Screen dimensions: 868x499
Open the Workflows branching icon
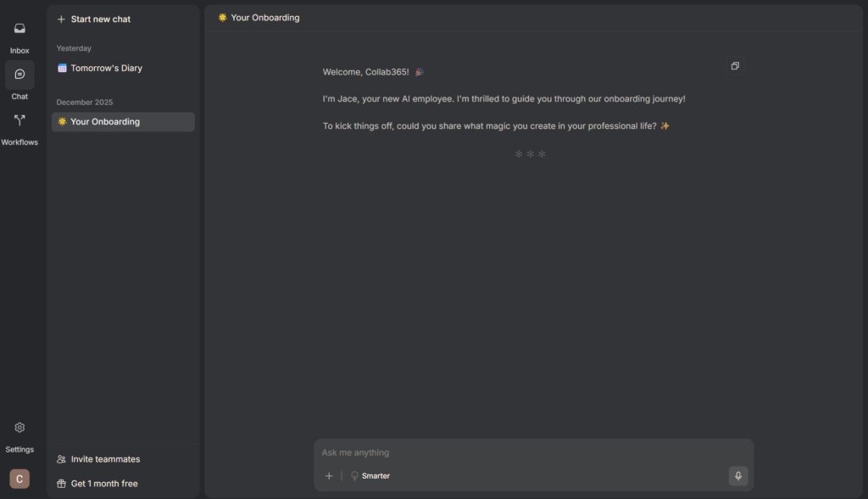19,120
